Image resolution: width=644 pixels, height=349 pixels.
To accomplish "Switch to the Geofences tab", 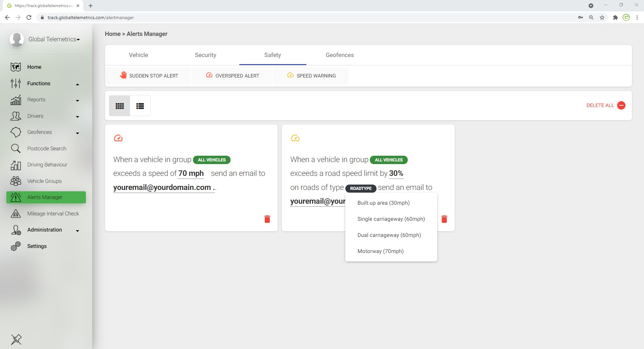I will click(x=340, y=55).
